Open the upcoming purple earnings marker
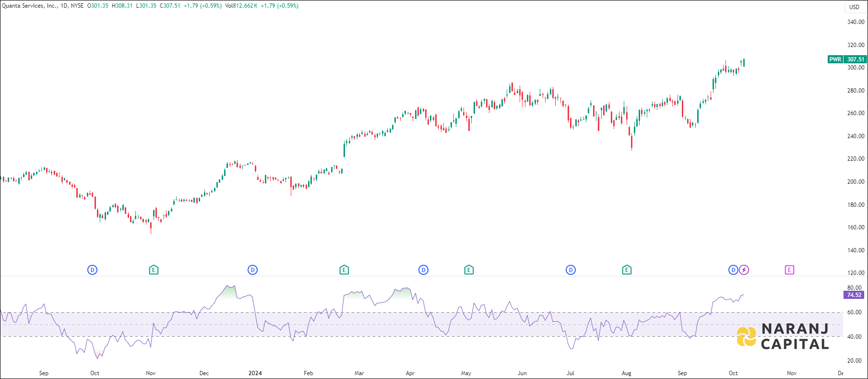 pyautogui.click(x=789, y=270)
